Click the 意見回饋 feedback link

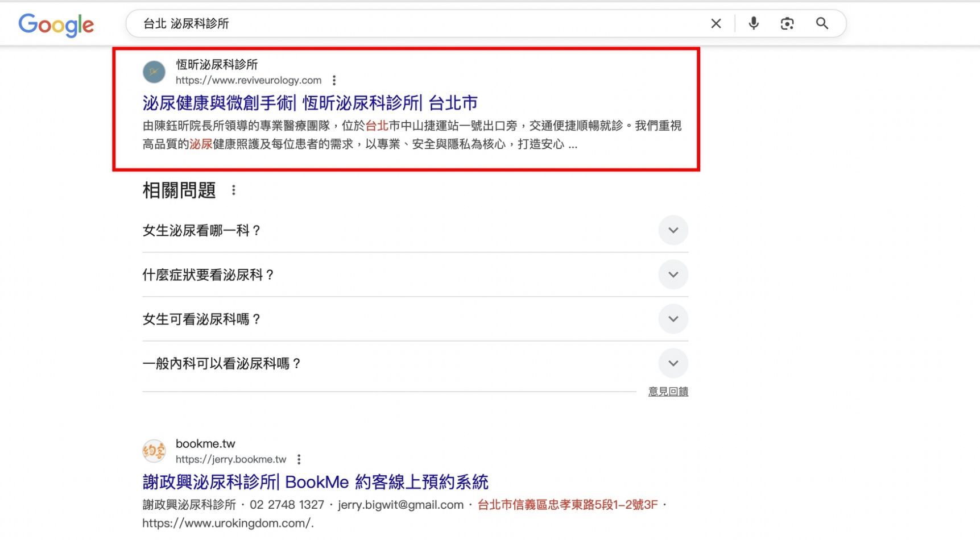[668, 392]
